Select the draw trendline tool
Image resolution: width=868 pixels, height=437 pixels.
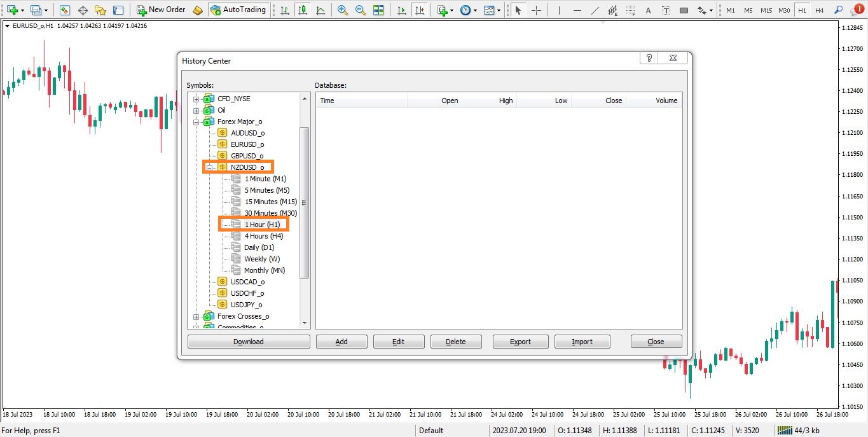595,10
